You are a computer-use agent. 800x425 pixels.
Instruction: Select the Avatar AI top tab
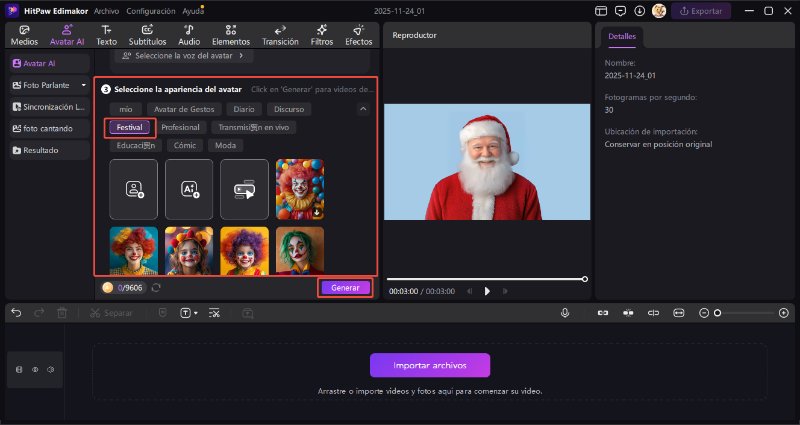click(67, 35)
